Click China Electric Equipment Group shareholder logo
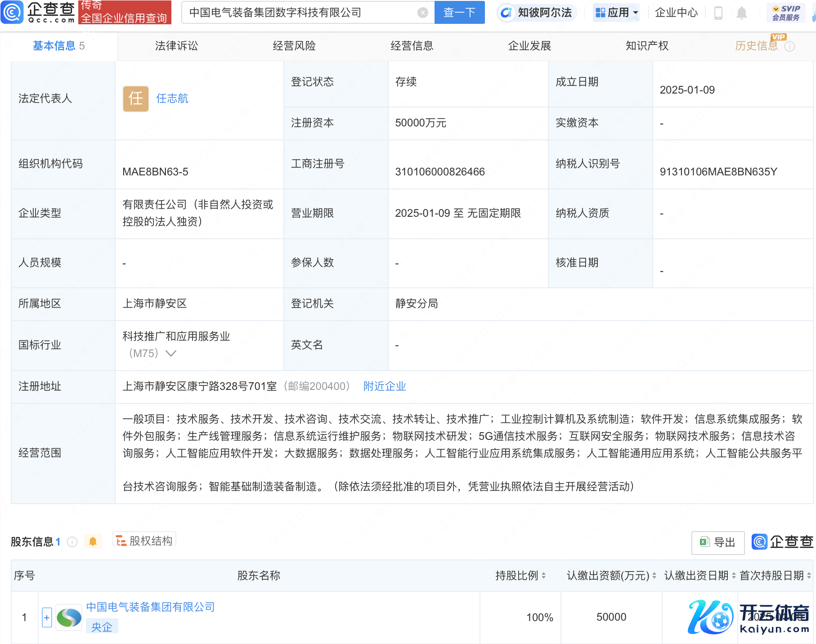The image size is (816, 644). (x=69, y=617)
